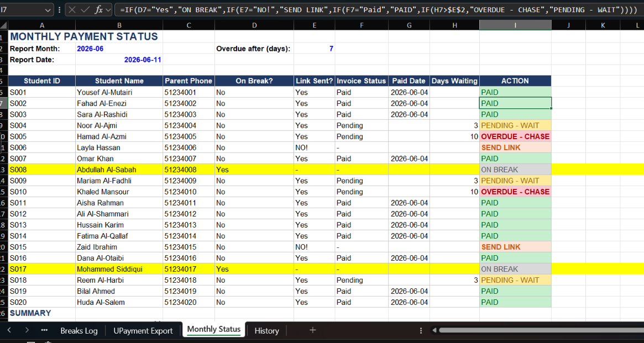644x343 pixels.
Task: Click the ACTION header cell
Action: click(515, 81)
